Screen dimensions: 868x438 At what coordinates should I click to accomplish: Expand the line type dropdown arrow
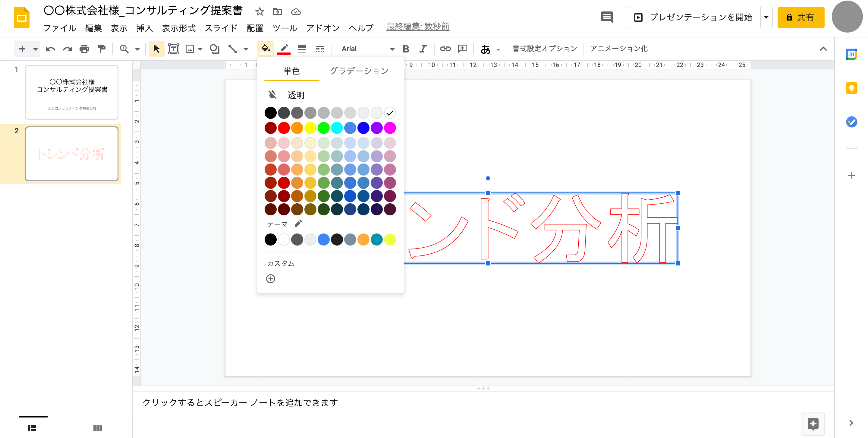(x=246, y=49)
